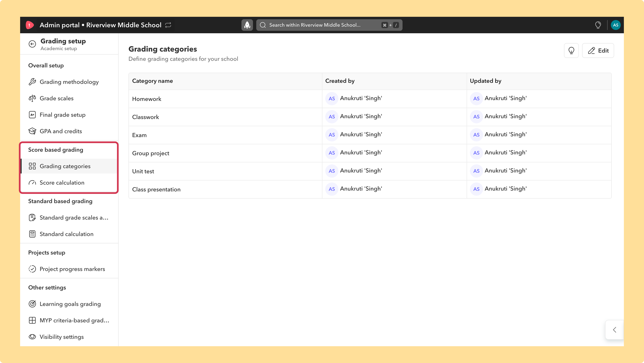Image resolution: width=644 pixels, height=363 pixels.
Task: Click the A+ icon for Final grade setup
Action: pos(32,115)
